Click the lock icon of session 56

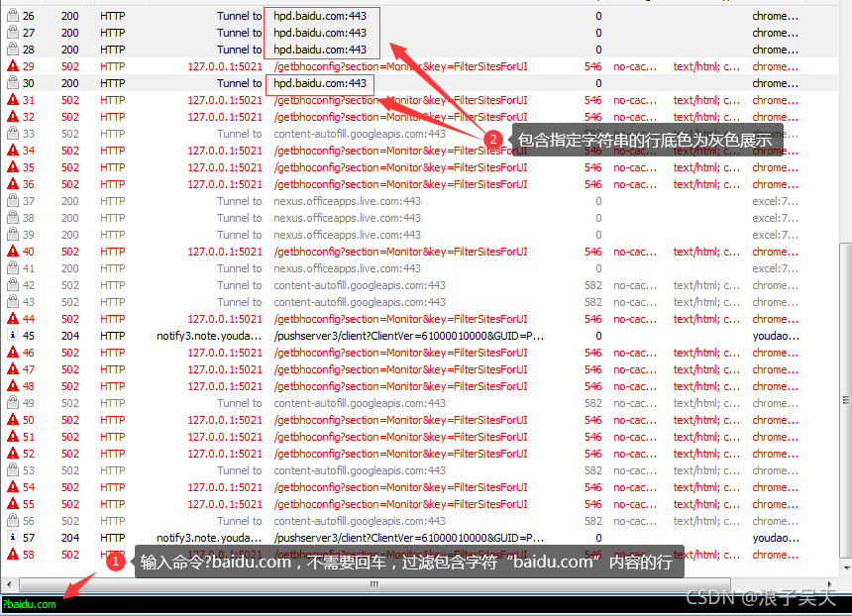click(x=13, y=520)
